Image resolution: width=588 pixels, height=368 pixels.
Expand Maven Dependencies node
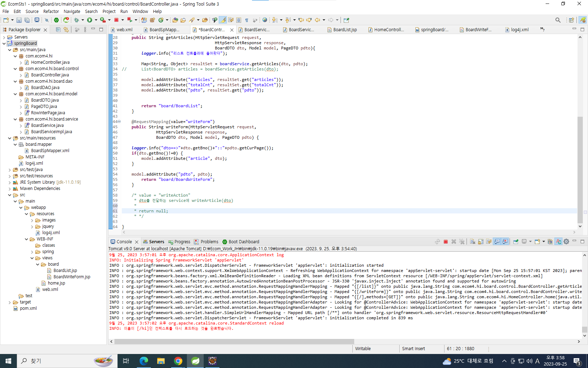click(10, 189)
